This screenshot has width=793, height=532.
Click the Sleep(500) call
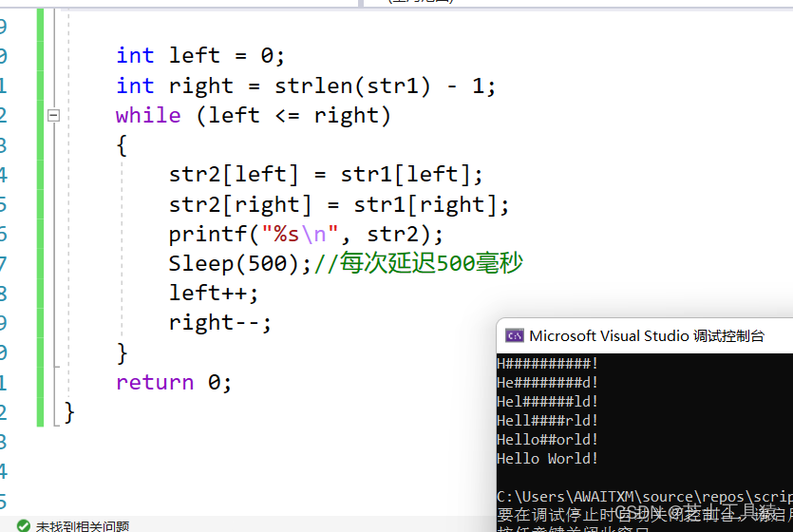239,264
